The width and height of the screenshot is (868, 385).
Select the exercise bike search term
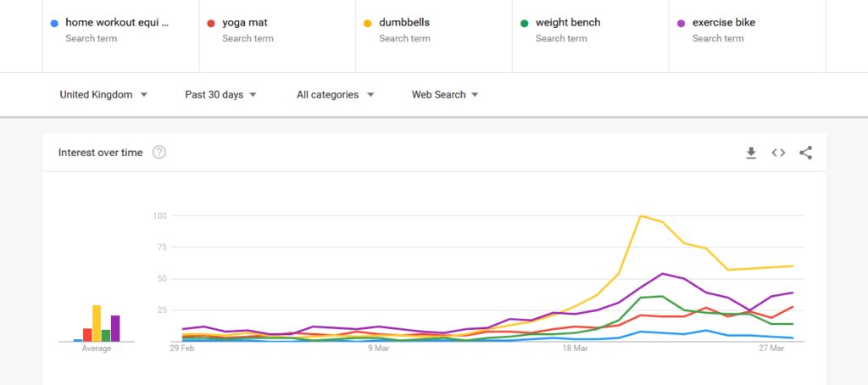[x=723, y=23]
